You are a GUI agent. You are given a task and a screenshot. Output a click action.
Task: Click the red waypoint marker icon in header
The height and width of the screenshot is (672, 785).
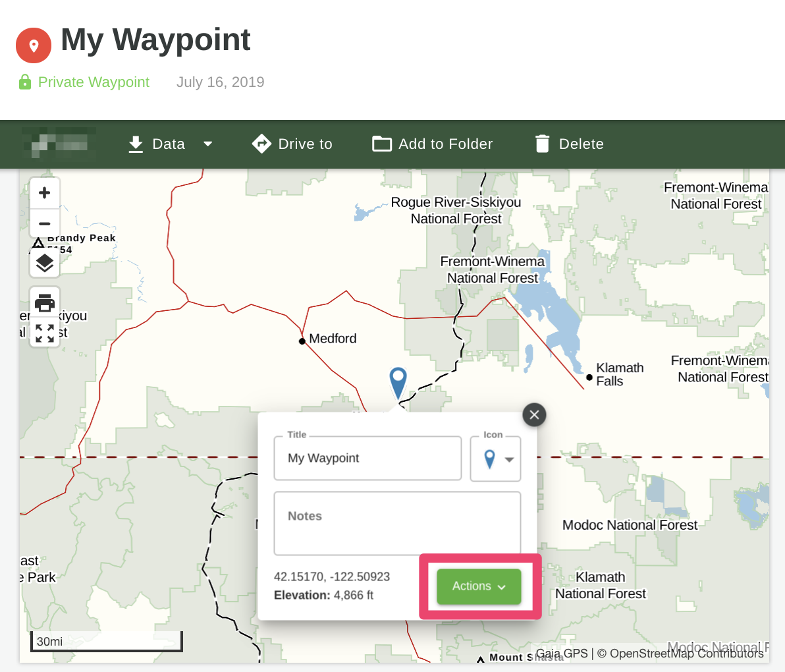[x=33, y=45]
